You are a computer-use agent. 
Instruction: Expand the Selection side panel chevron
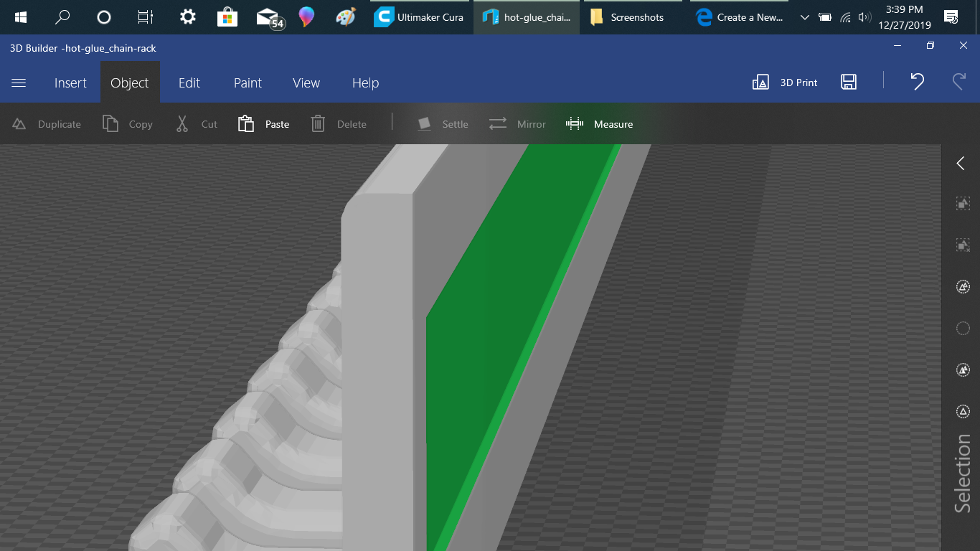[x=961, y=164]
